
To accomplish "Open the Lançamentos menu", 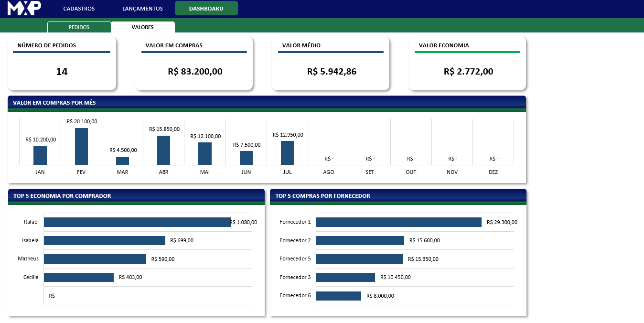I will point(142,9).
